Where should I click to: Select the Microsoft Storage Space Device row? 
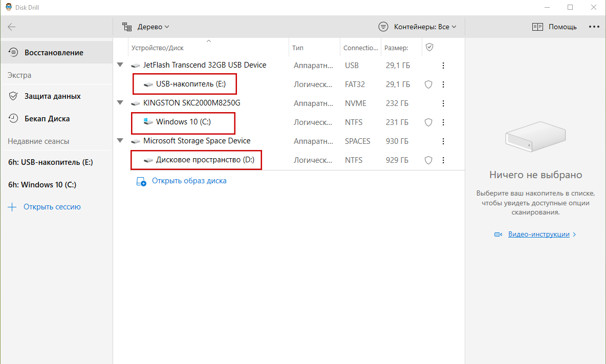tap(289, 141)
